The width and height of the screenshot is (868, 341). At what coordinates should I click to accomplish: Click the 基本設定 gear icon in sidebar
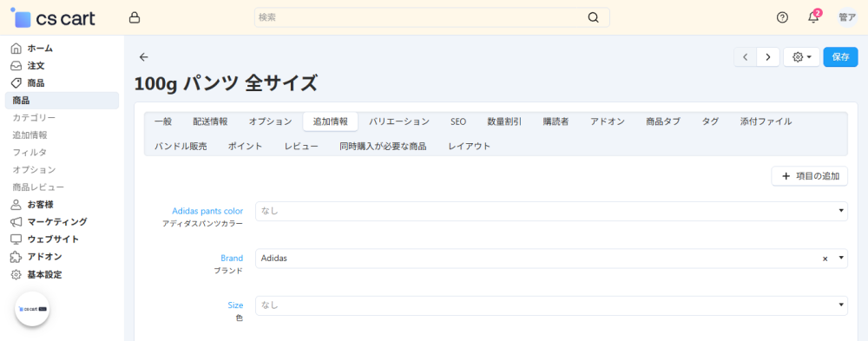coord(16,274)
